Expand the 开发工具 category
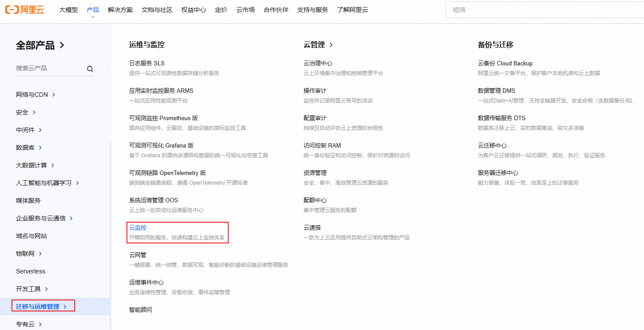Viewport: 644px width, 330px height. pos(32,289)
